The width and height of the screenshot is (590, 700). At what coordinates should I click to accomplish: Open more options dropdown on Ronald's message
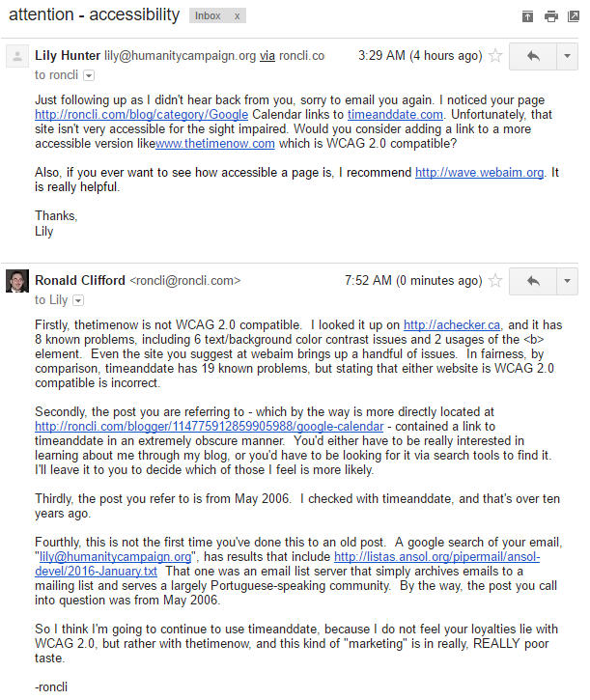567,281
